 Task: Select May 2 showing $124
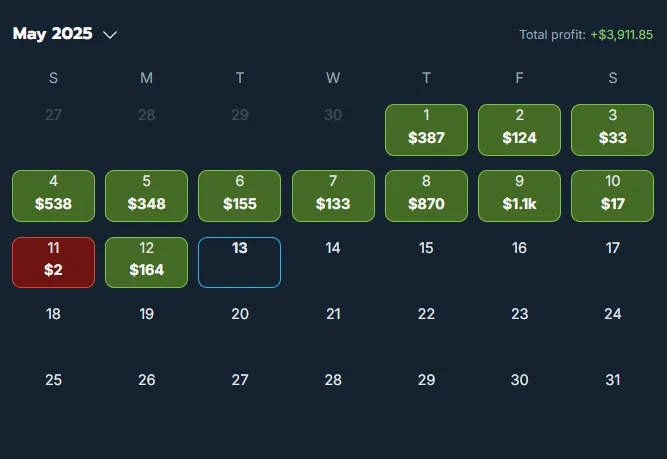519,130
